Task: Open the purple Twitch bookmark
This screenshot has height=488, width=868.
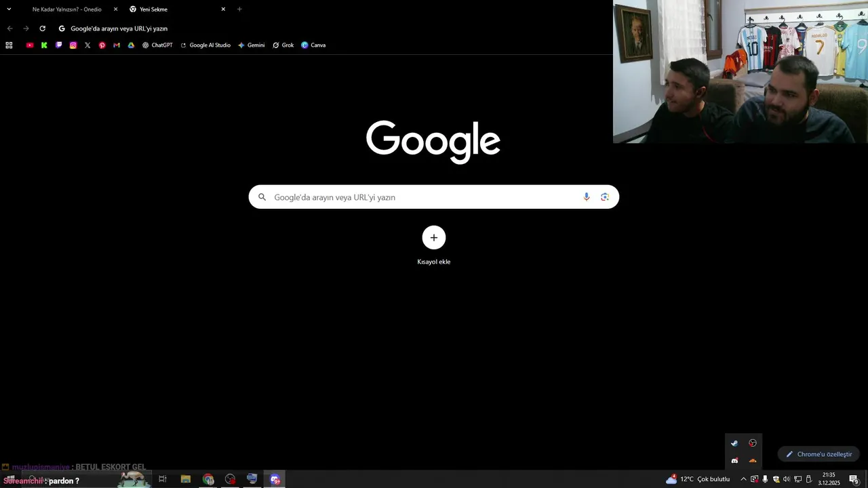Action: point(59,45)
